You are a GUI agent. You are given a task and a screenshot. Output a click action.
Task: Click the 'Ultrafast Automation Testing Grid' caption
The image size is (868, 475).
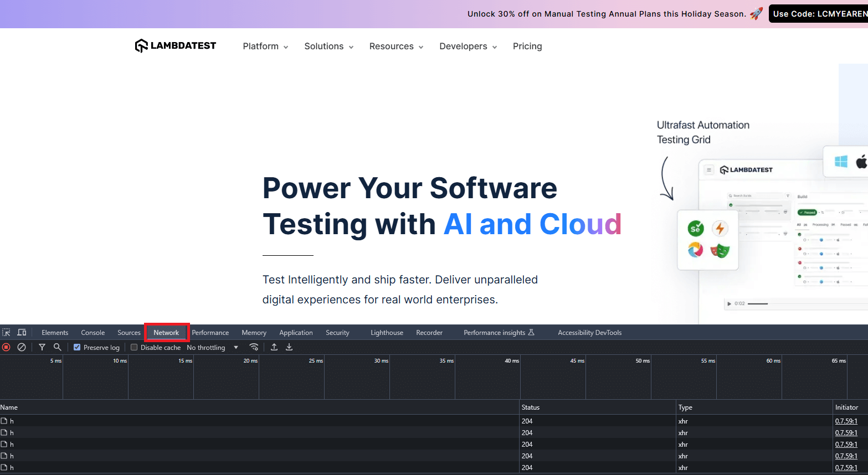pyautogui.click(x=703, y=132)
